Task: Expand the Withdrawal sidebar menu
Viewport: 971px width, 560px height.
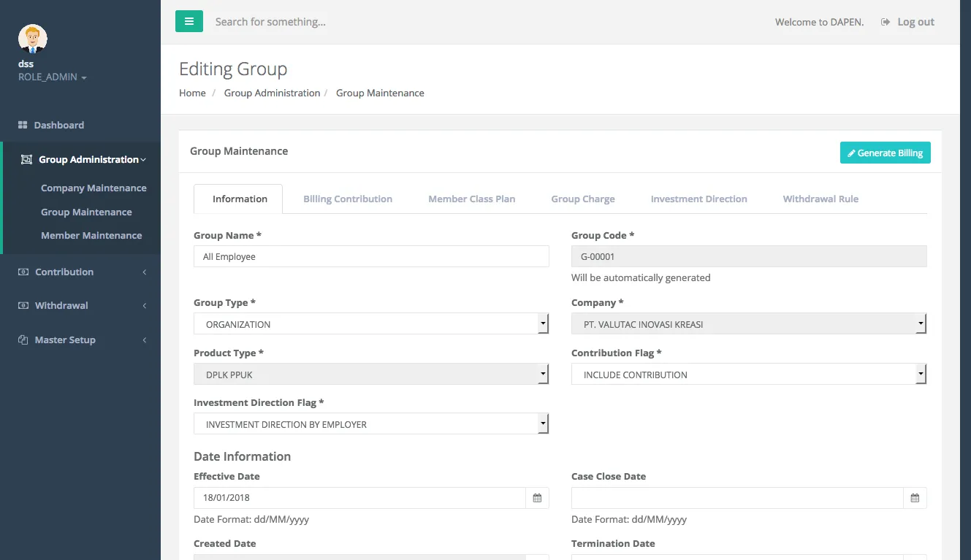Action: point(80,305)
